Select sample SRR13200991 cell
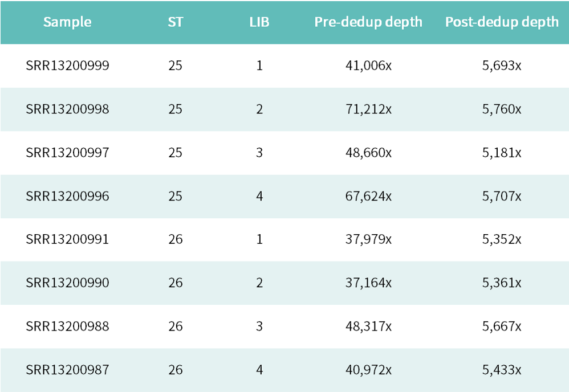This screenshot has width=569, height=392. [67, 239]
